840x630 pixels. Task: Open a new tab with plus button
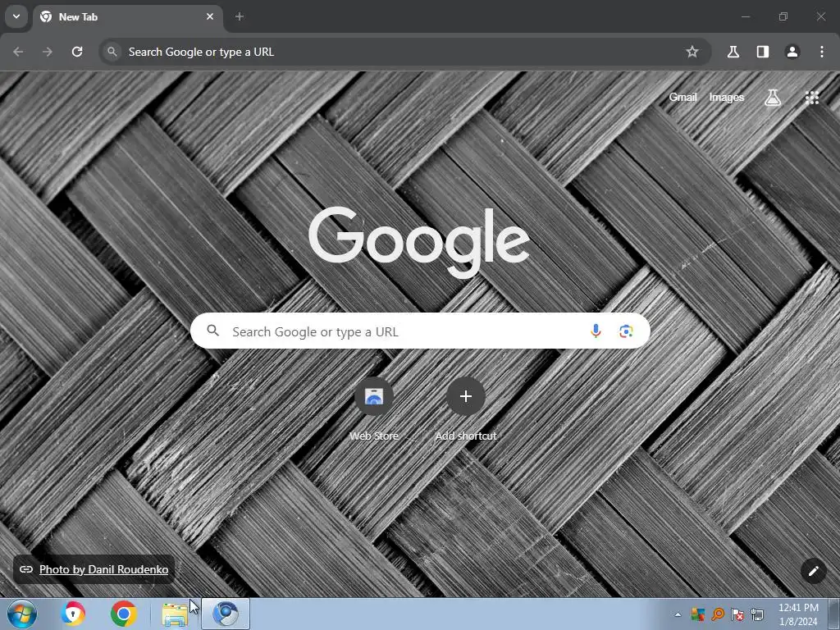(x=240, y=16)
